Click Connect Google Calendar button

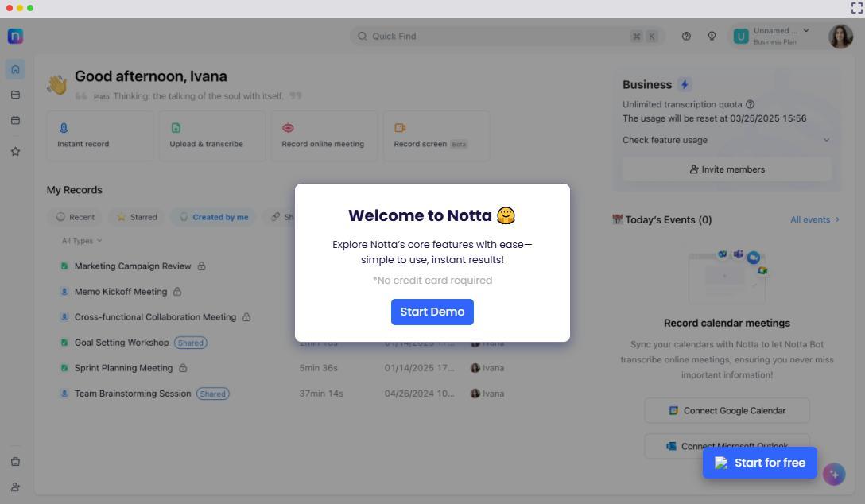727,411
